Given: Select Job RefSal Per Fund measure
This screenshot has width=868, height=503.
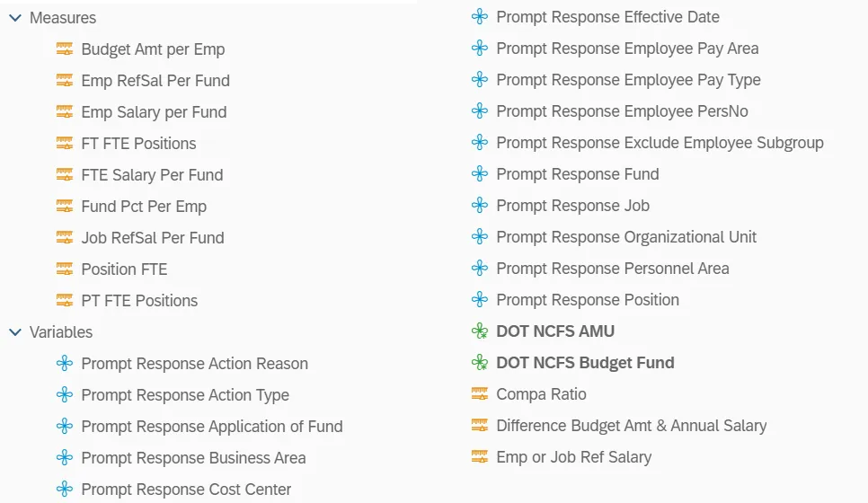Looking at the screenshot, I should (153, 238).
